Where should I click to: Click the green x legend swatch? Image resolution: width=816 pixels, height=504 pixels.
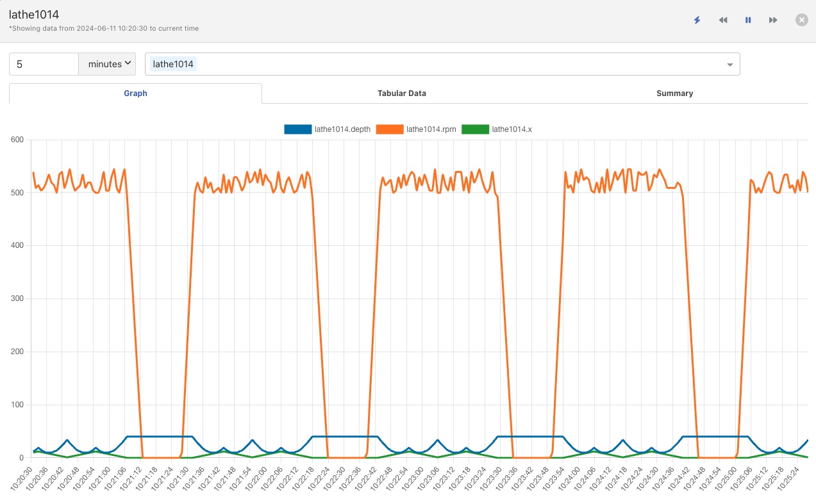click(474, 129)
